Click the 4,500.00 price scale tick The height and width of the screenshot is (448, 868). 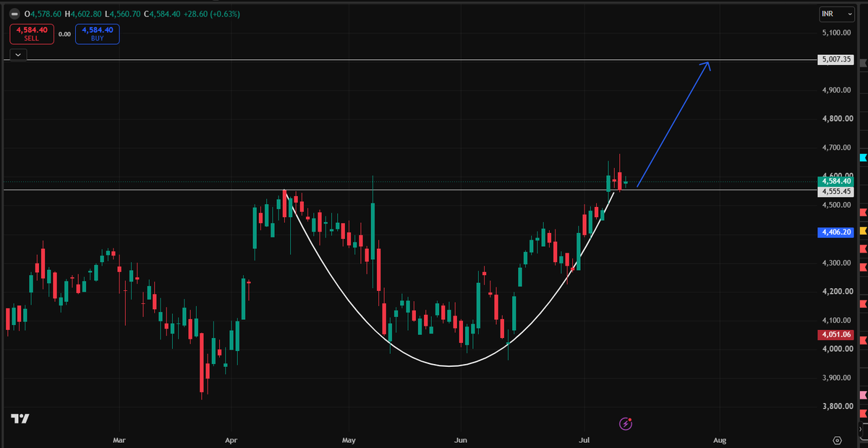(x=836, y=206)
